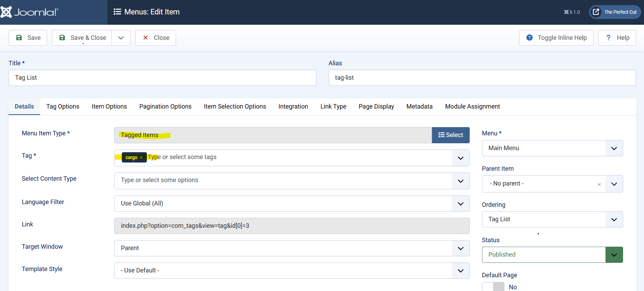The height and width of the screenshot is (291, 644).
Task: Click the Save button
Action: tap(28, 38)
